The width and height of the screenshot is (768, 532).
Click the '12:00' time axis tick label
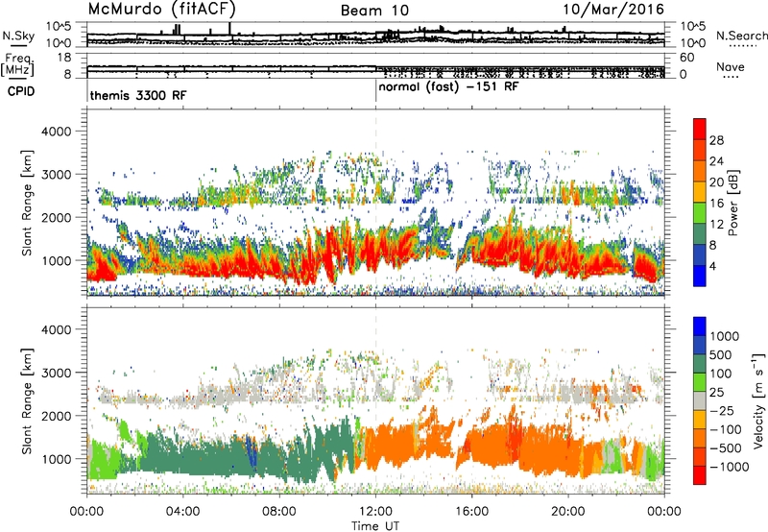tap(375, 512)
